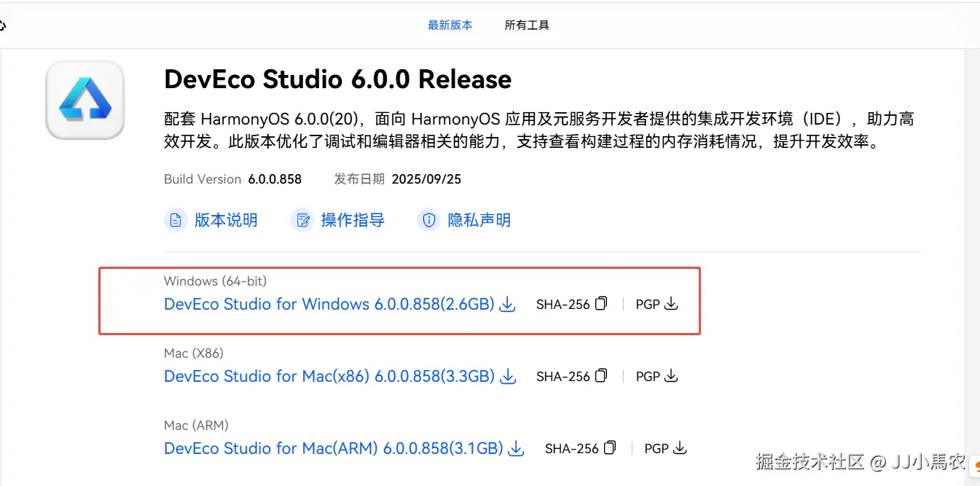Download DevEco Studio for Windows 6.0.0.858

(x=329, y=304)
